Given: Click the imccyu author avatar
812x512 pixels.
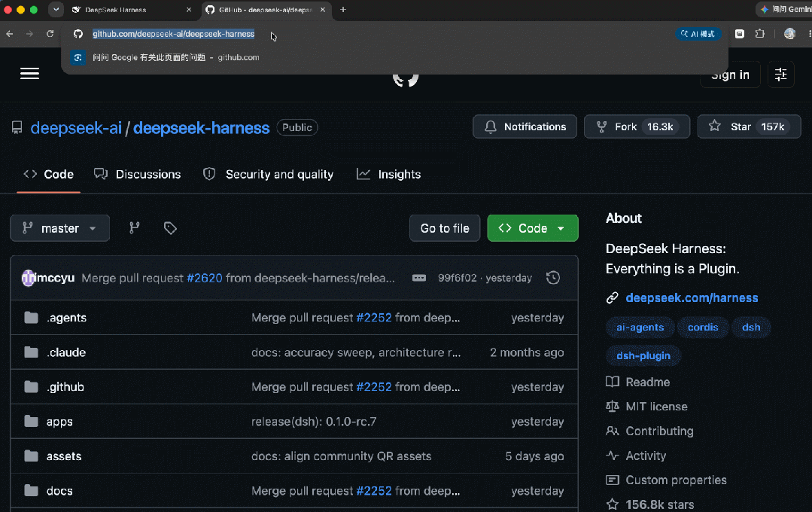Looking at the screenshot, I should (28, 278).
